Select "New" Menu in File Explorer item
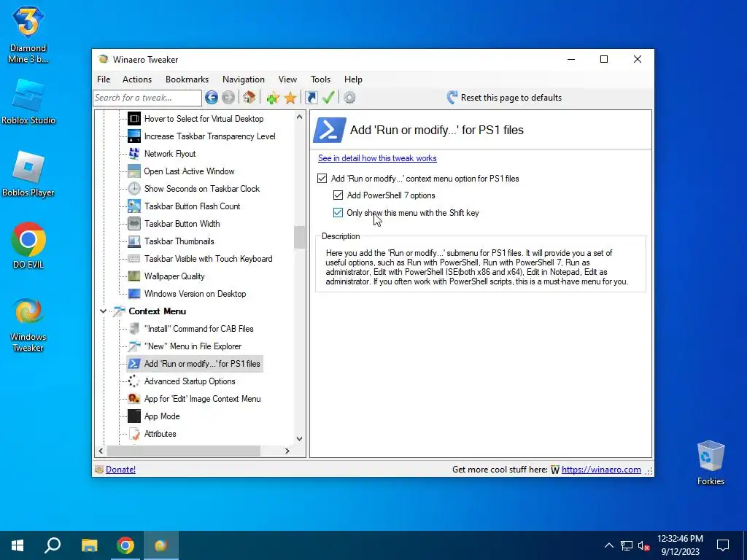 [193, 346]
